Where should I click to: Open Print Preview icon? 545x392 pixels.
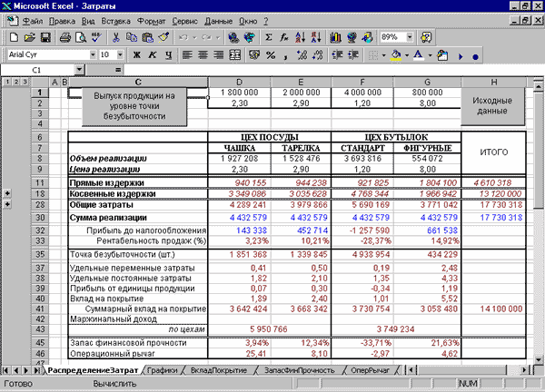tap(81, 37)
